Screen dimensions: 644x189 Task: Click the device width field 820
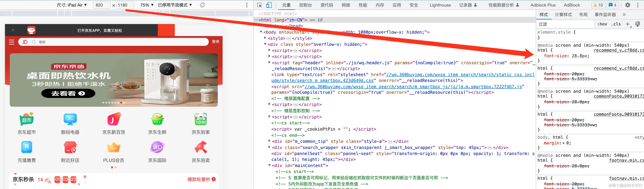pyautogui.click(x=102, y=5)
